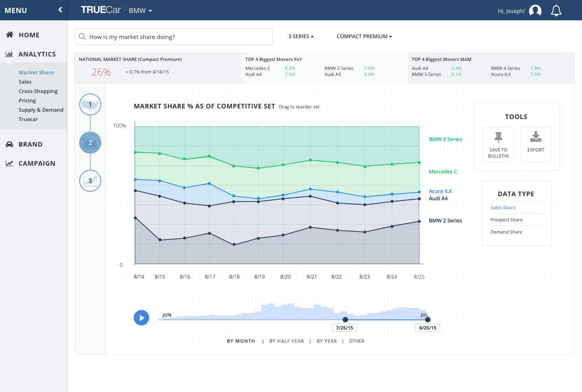Open the Compact Premium segment dropdown
582x392 pixels.
(364, 36)
